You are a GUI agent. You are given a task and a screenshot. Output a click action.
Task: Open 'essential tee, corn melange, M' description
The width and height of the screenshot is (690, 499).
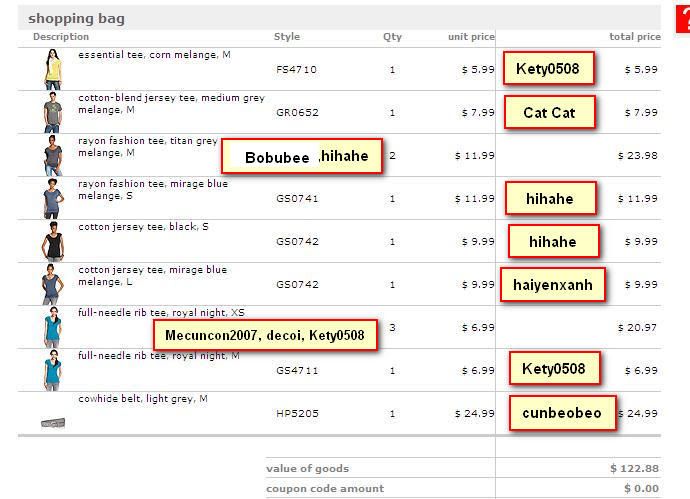tap(154, 55)
